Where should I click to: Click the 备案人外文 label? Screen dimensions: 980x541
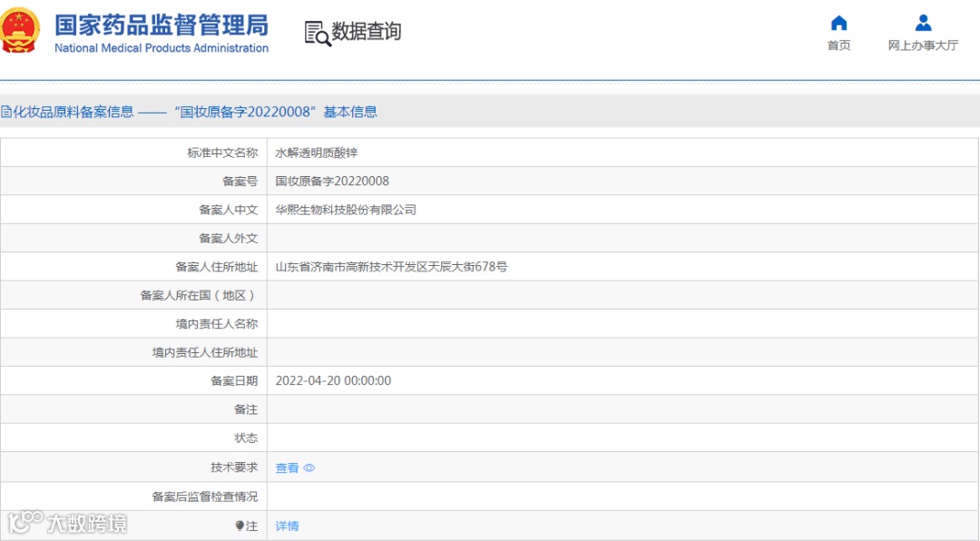(x=228, y=239)
